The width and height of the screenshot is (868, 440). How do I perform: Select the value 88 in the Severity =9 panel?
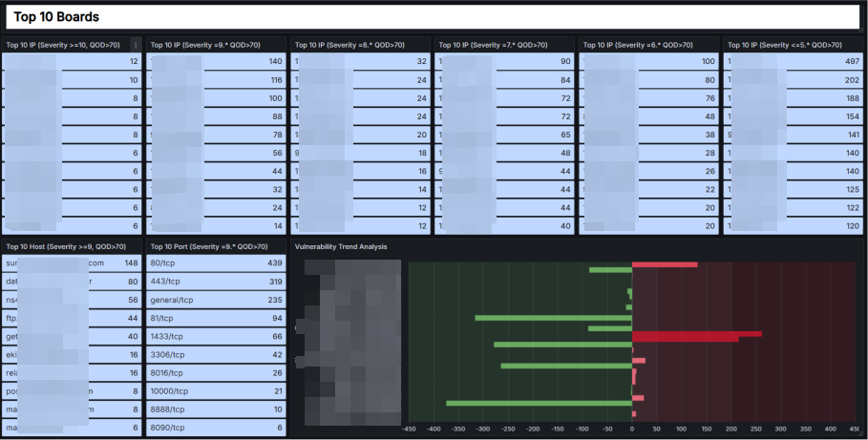[x=277, y=116]
